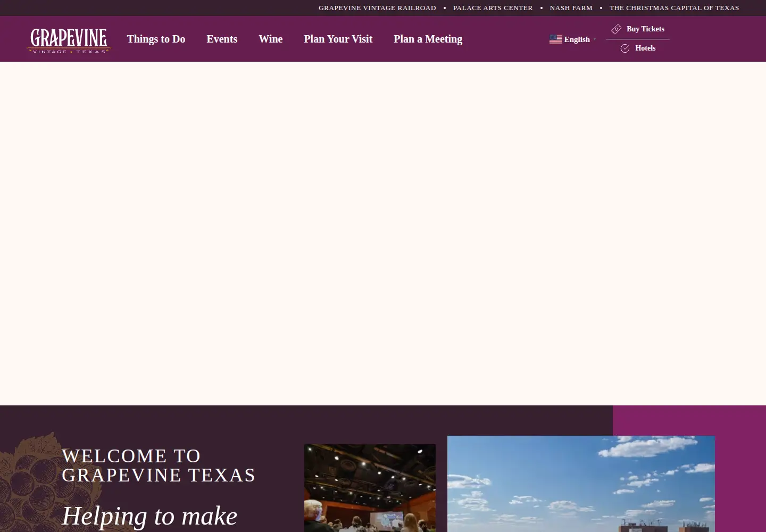Click the Grapevine Vintage Texas logo

69,41
